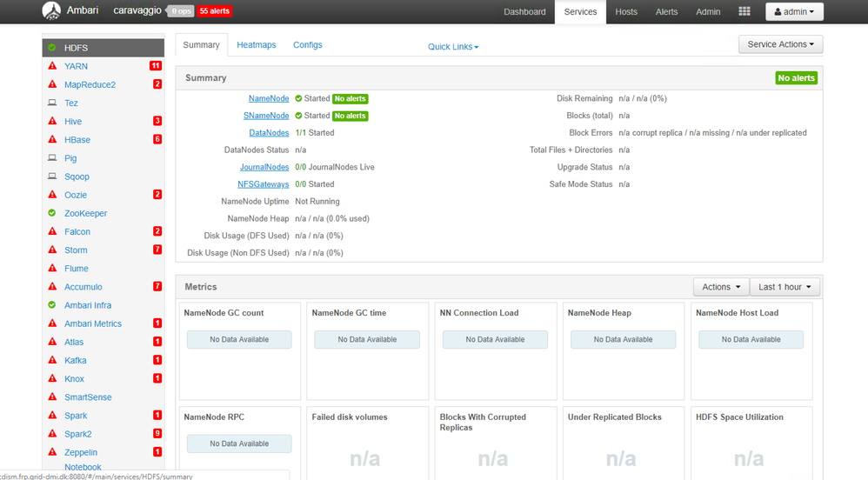This screenshot has height=480, width=868.
Task: Click the HDFS Space Utilization widget
Action: point(751,443)
